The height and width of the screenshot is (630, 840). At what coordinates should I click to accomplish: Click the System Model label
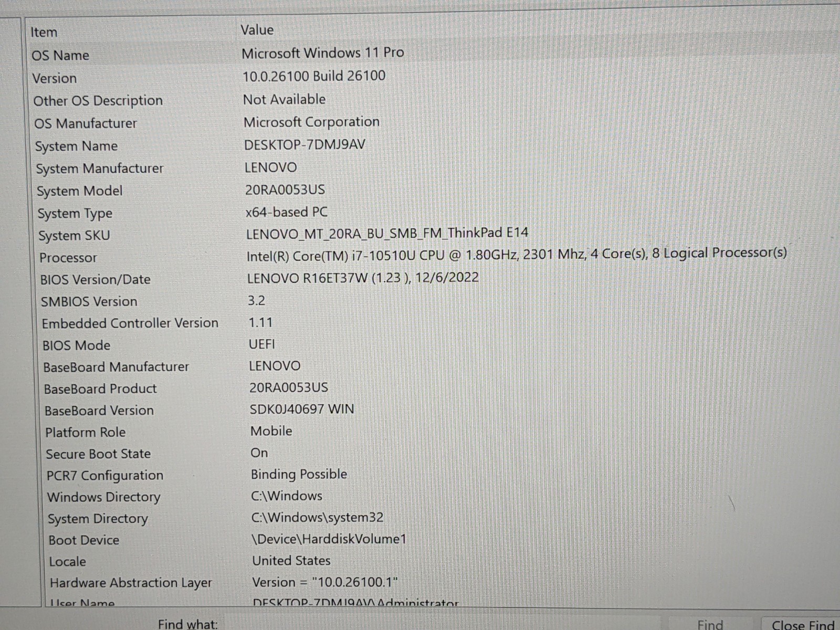click(x=79, y=191)
